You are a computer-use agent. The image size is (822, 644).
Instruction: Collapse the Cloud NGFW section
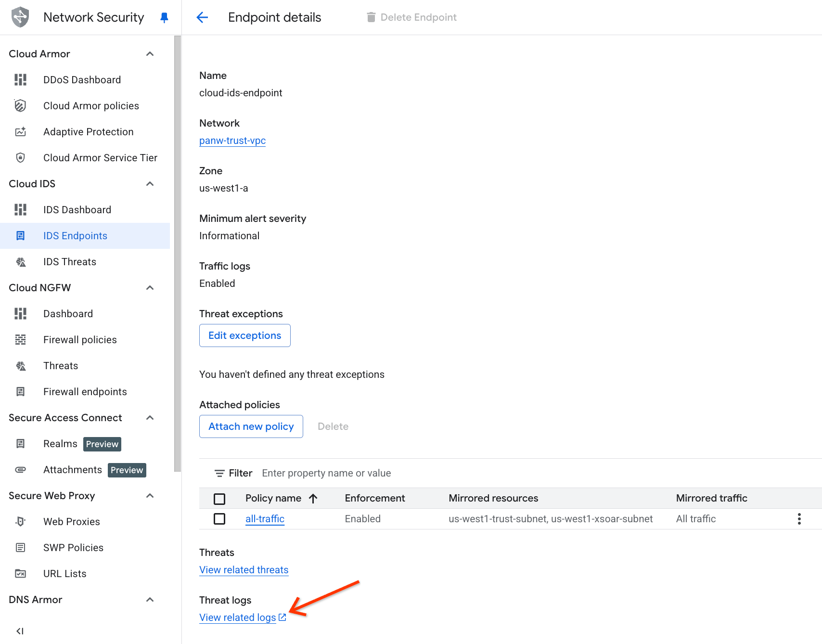(x=150, y=288)
